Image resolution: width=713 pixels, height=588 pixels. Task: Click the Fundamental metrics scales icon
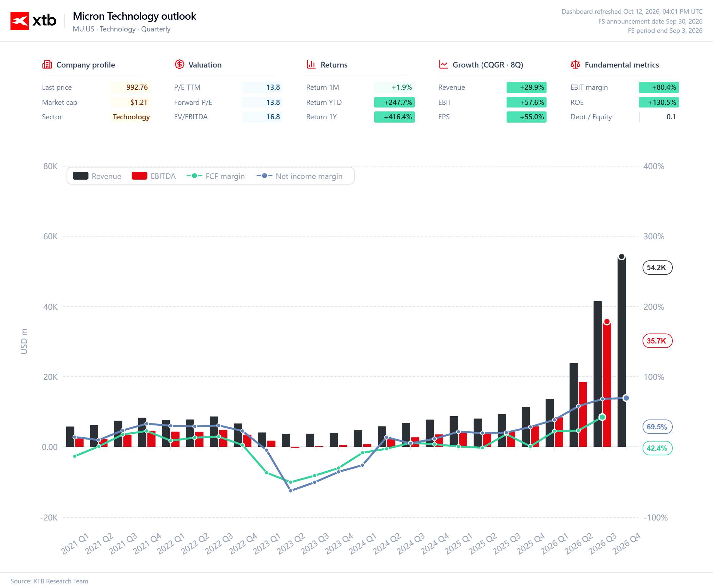tap(575, 64)
